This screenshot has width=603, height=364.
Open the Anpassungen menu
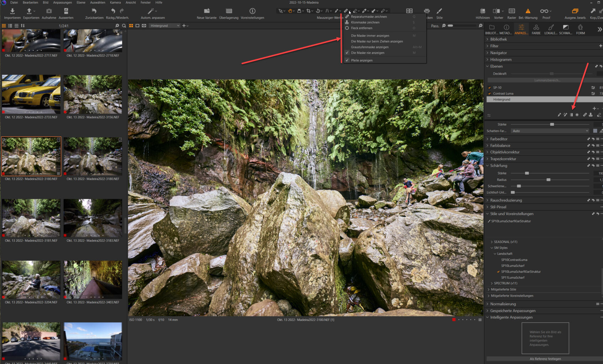tap(62, 2)
